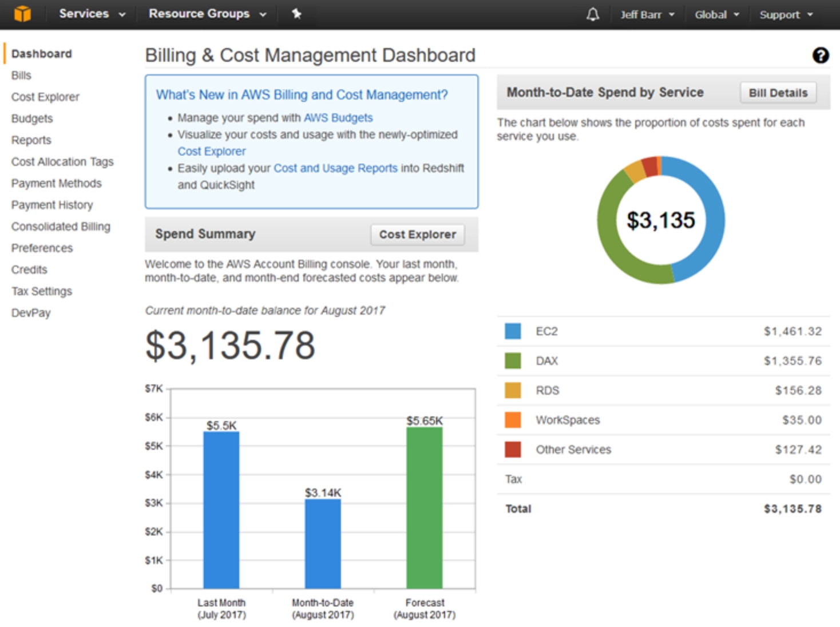
Task: Open Credits in the sidebar
Action: click(29, 269)
